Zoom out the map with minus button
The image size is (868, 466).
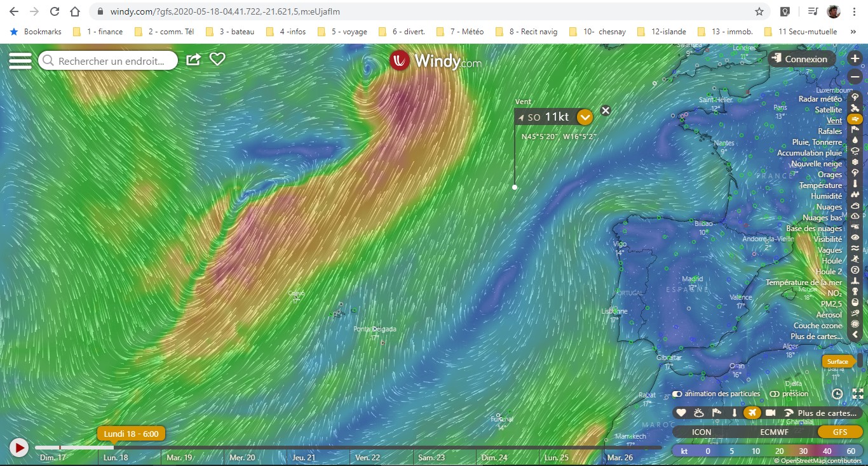855,77
